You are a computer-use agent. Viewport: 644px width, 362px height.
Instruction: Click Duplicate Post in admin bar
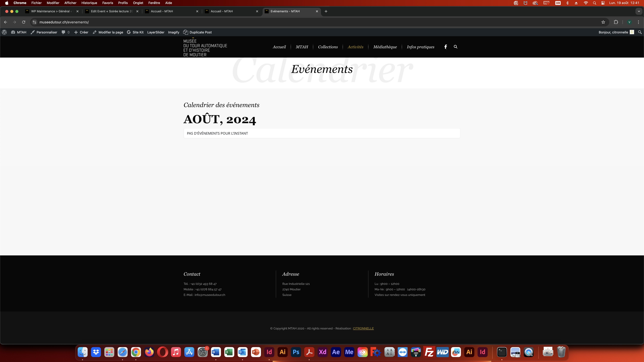(x=197, y=32)
